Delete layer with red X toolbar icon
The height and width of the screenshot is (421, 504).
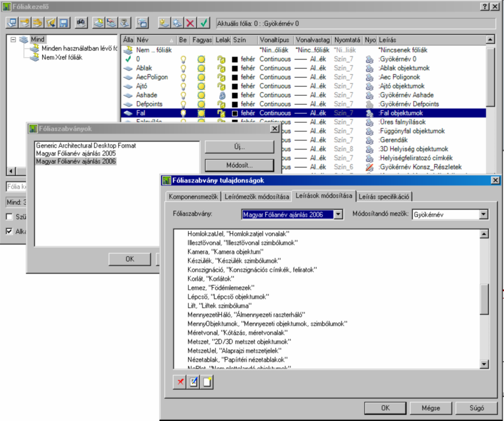point(191,23)
